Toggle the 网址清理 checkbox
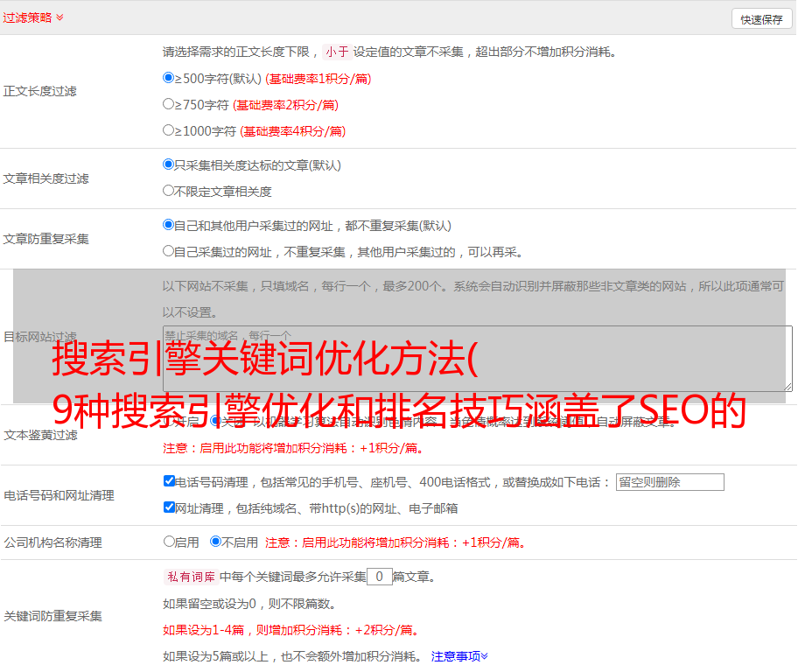 (169, 507)
